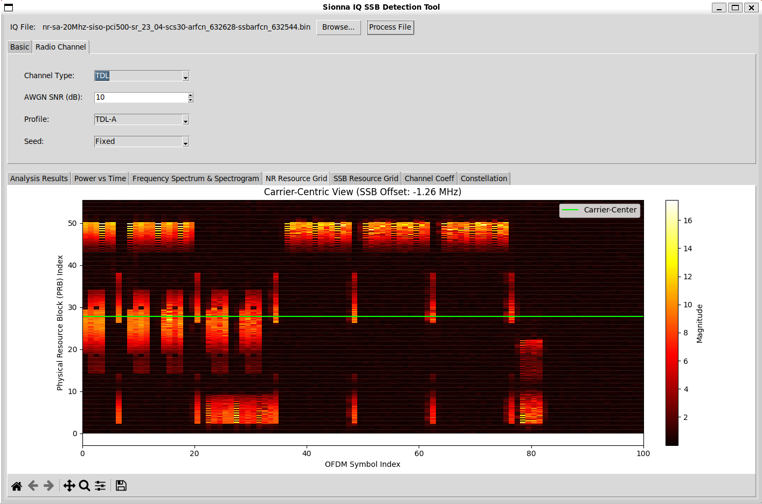Click the AWGN SNR spinner arrows
The height and width of the screenshot is (504, 762).
coord(190,98)
